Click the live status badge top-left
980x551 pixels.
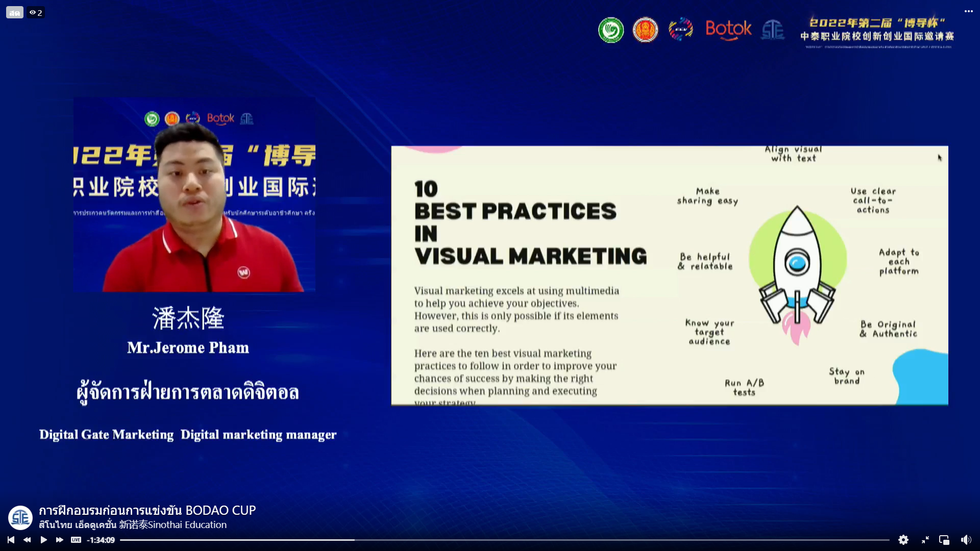tap(15, 12)
